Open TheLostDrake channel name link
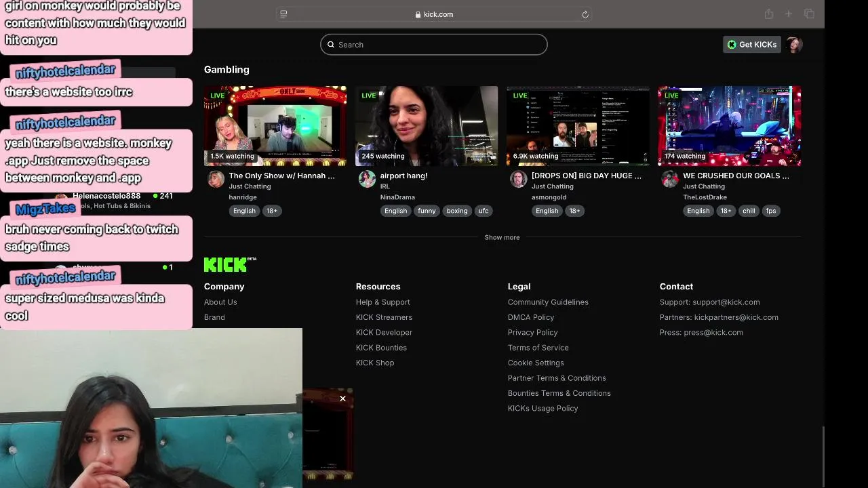The image size is (868, 488). (705, 197)
